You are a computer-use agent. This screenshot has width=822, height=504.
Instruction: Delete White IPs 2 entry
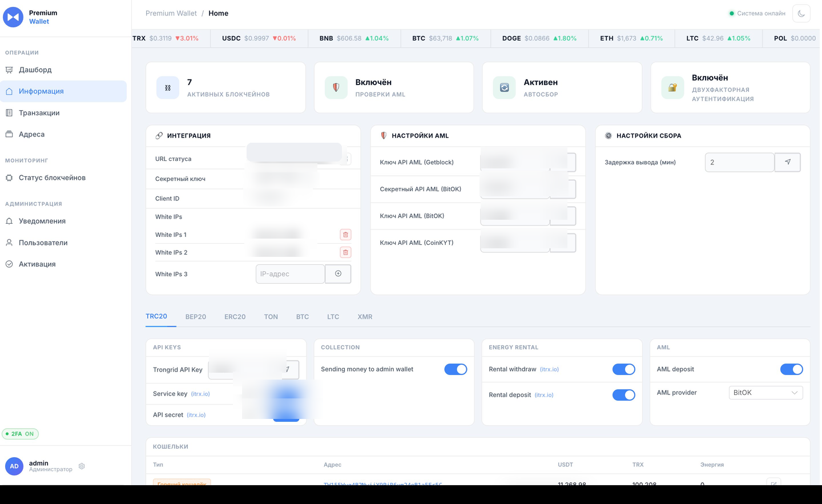345,252
